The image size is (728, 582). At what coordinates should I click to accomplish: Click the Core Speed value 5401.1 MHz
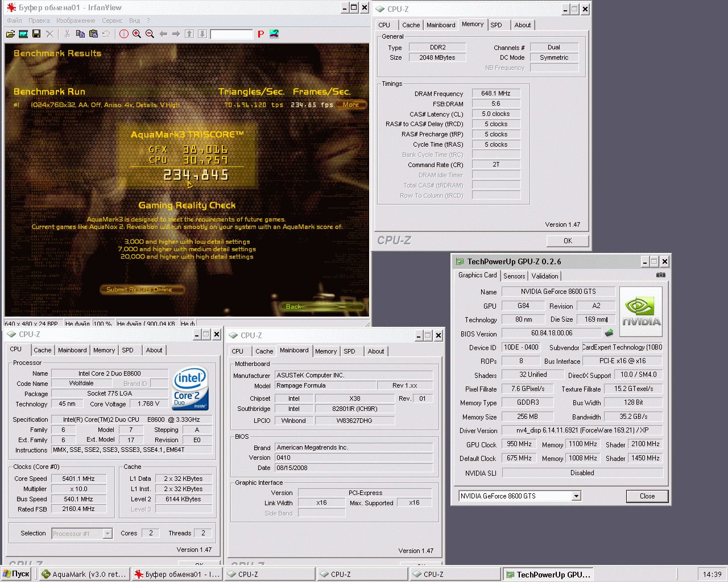(78, 479)
